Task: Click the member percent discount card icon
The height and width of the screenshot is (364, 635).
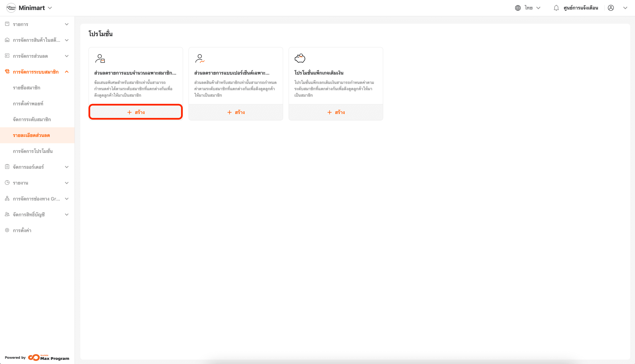Action: pyautogui.click(x=200, y=58)
